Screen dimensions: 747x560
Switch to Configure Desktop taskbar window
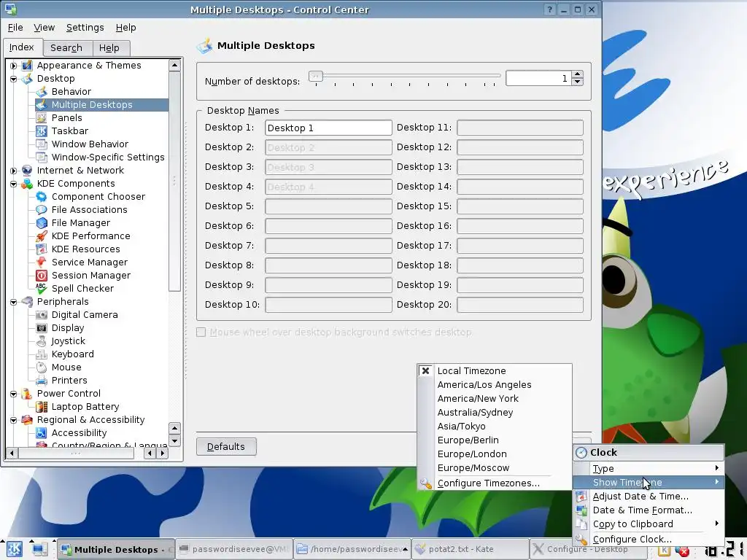click(x=589, y=549)
